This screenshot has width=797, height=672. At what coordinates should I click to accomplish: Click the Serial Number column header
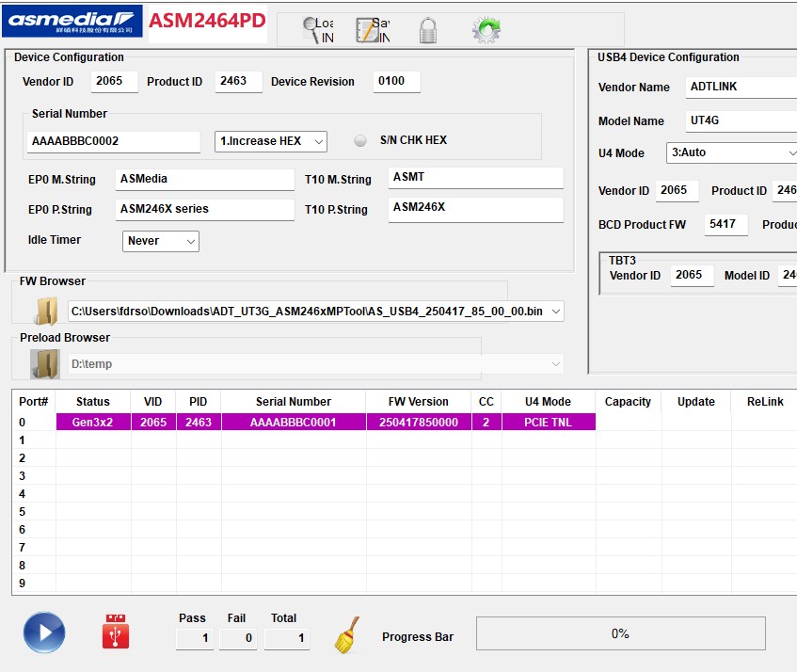[294, 402]
